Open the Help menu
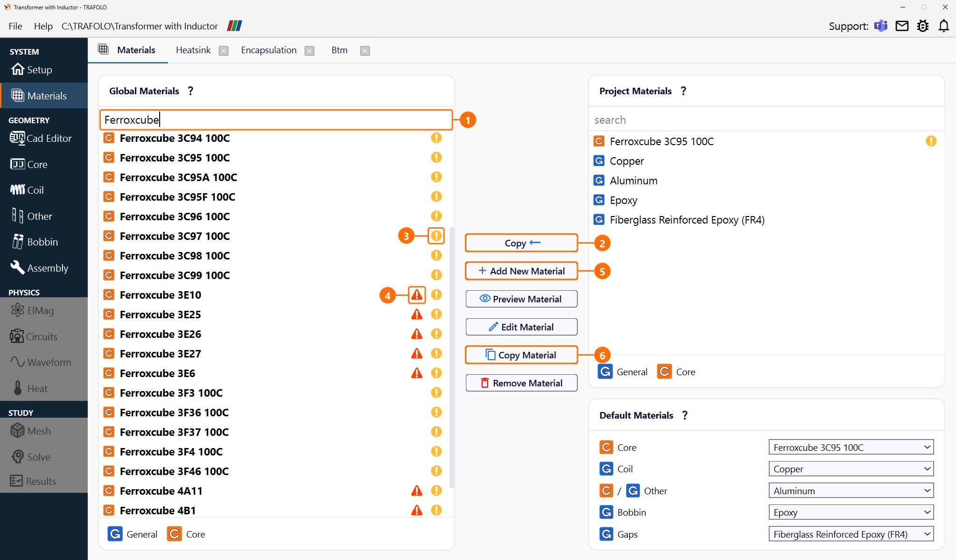 [43, 26]
